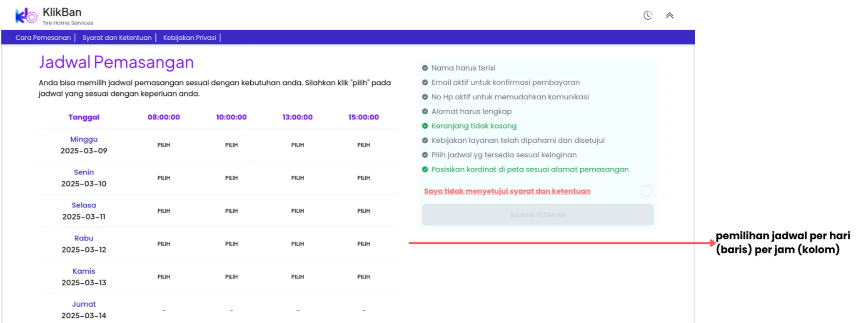
Task: Go to Kebijakan Privasi page
Action: tap(189, 37)
